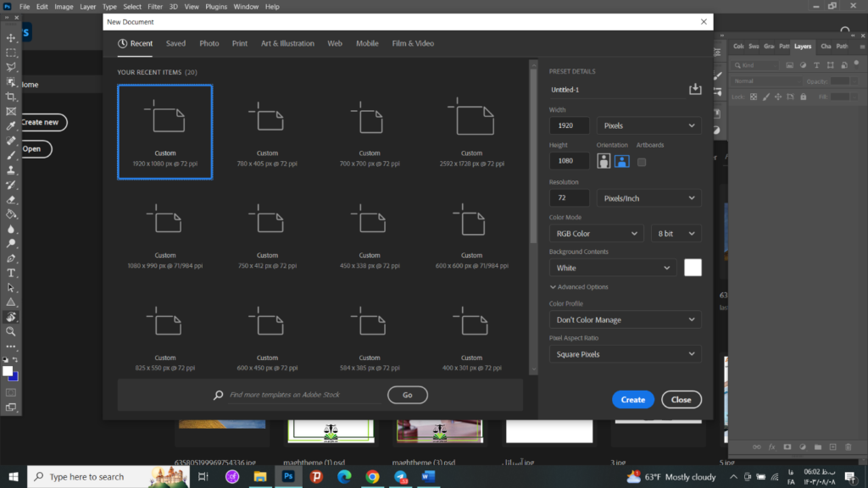Click the foreground color swatch in toolbar
Image resolution: width=868 pixels, height=488 pixels.
coord(7,371)
